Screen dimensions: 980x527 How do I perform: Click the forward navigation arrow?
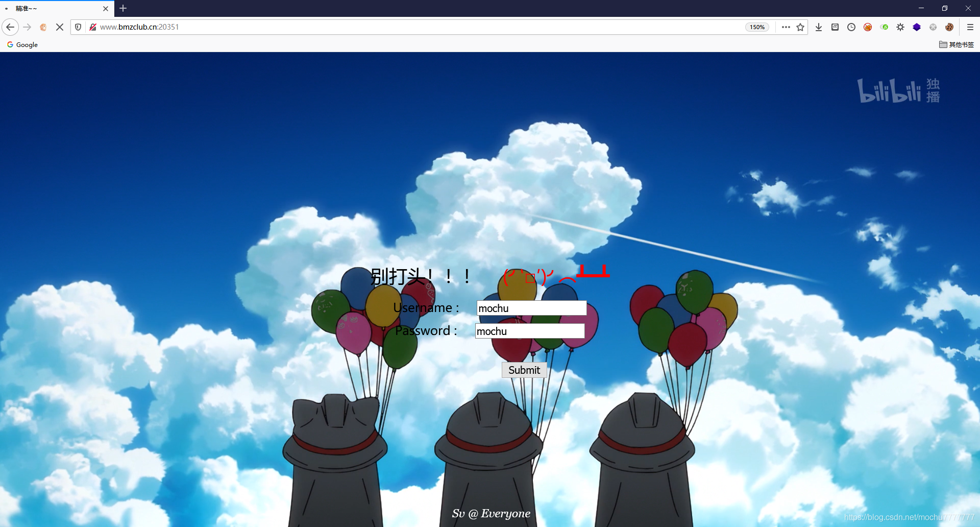(x=28, y=27)
